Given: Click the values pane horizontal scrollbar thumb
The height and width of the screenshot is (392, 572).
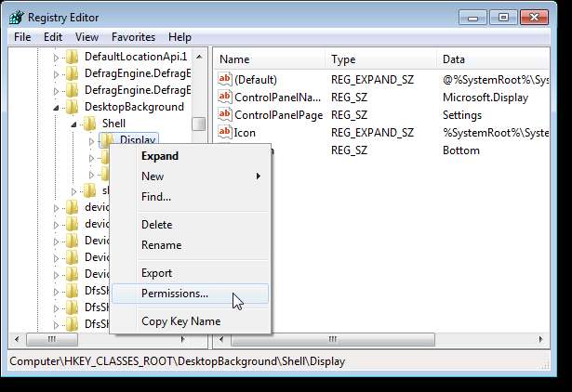Looking at the screenshot, I should (333, 339).
